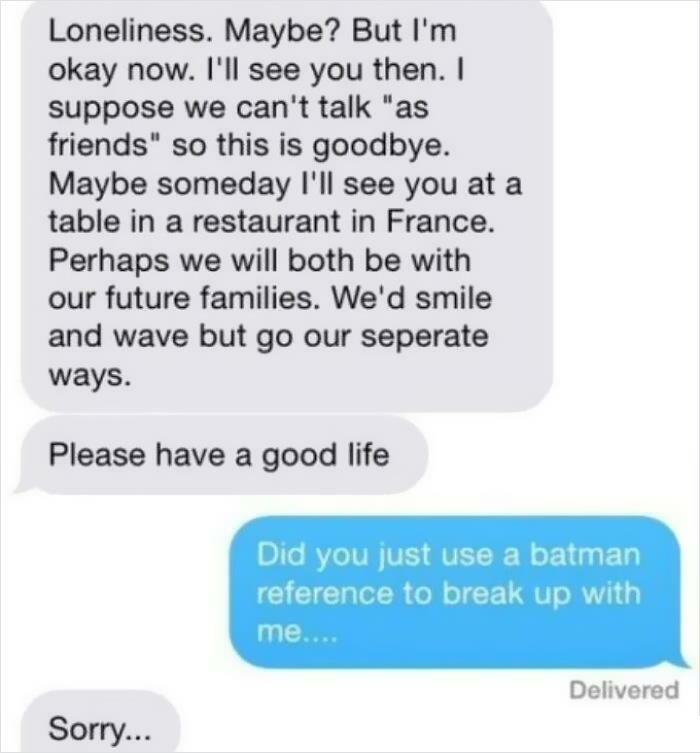The width and height of the screenshot is (700, 753).
Task: Click "reference to break up with" line
Action: pyautogui.click(x=449, y=594)
